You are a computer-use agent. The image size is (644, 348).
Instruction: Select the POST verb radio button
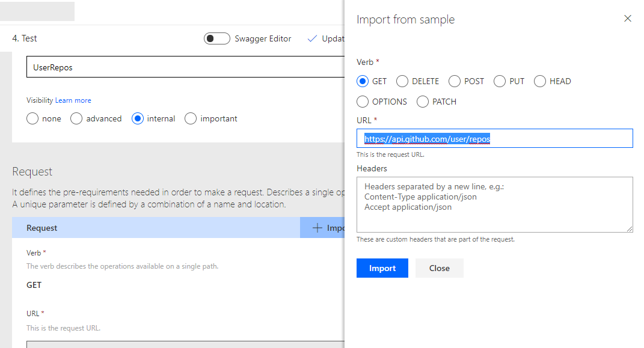coord(454,81)
